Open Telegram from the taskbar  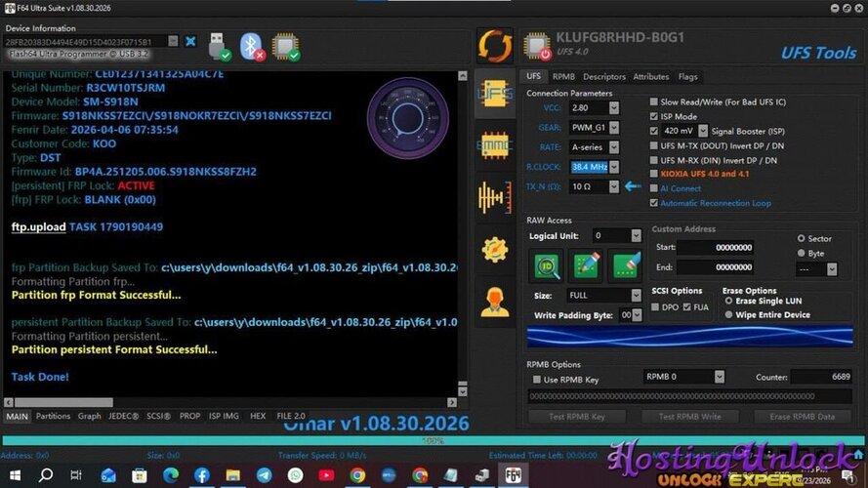coord(264,474)
